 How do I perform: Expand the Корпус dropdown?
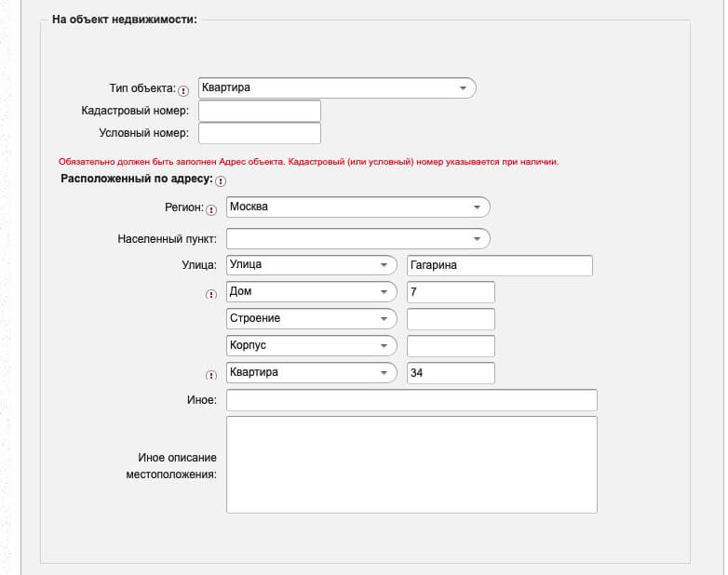[311, 346]
